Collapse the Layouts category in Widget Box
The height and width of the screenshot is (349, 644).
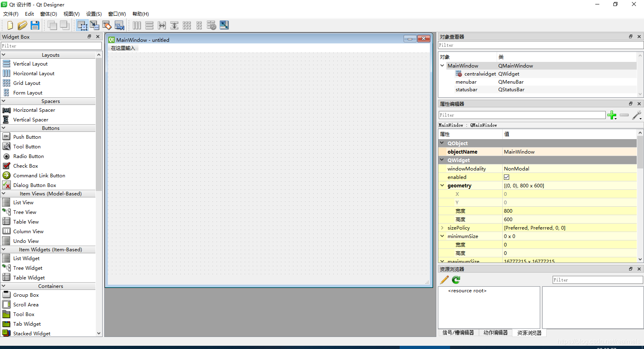coord(4,55)
